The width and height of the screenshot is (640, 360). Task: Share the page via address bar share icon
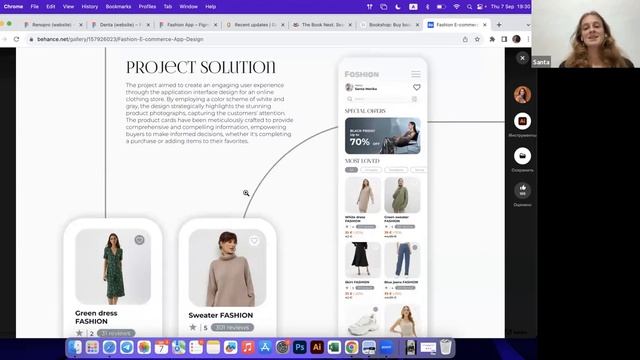coord(465,39)
